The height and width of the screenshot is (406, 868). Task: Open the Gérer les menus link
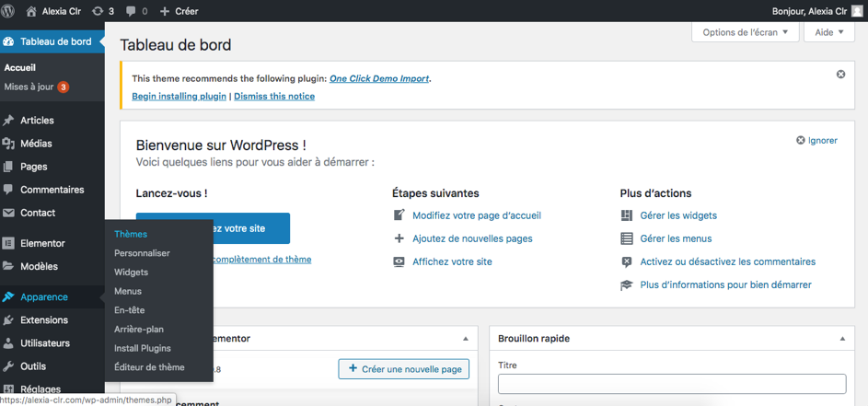676,238
